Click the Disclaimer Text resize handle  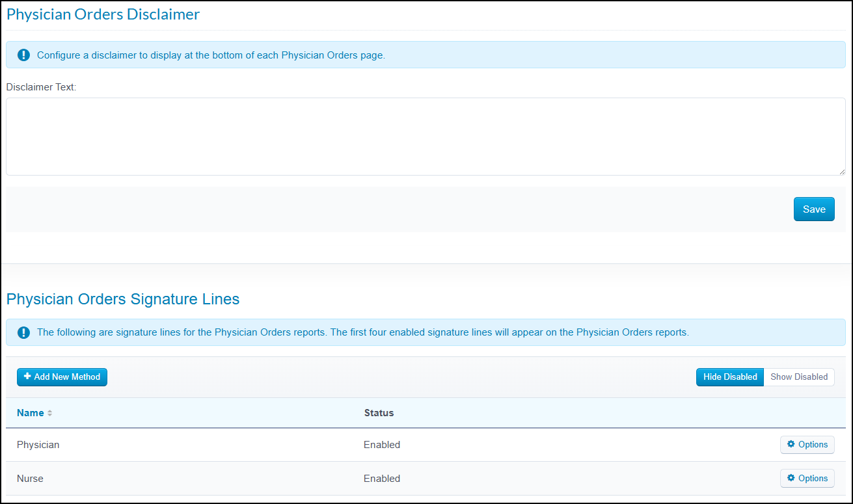pos(842,172)
